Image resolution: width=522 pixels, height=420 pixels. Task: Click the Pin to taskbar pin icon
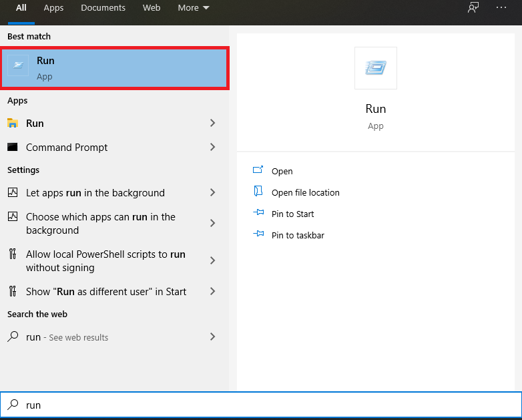point(259,235)
